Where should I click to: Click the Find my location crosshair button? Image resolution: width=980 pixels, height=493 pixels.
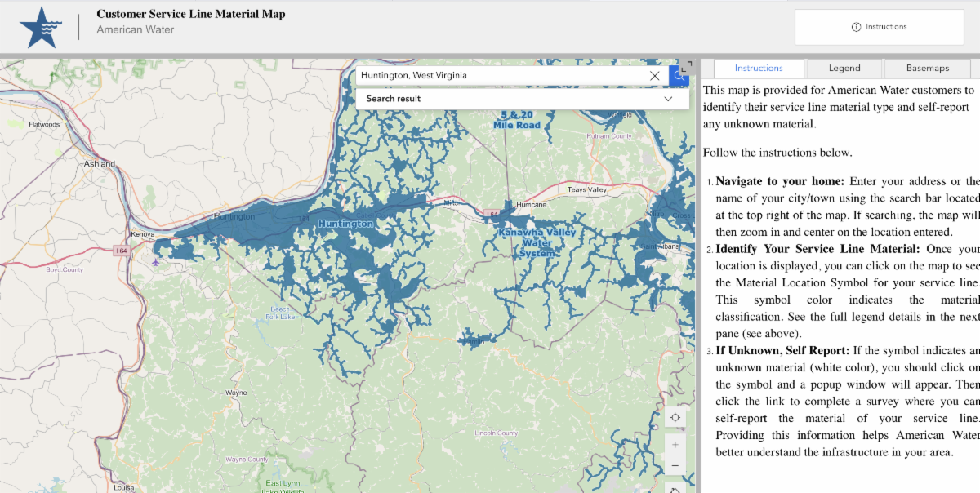pos(675,418)
